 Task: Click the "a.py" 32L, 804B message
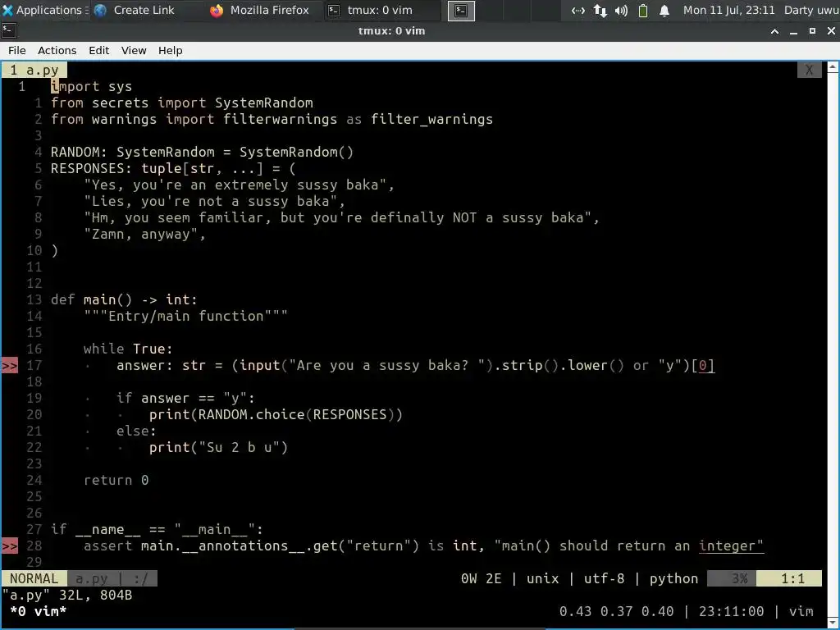click(x=67, y=596)
